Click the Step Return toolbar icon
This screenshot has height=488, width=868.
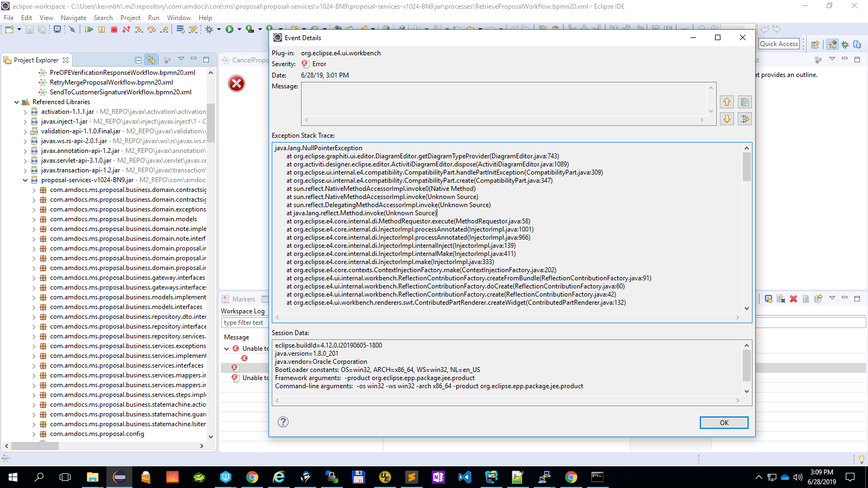click(x=164, y=29)
